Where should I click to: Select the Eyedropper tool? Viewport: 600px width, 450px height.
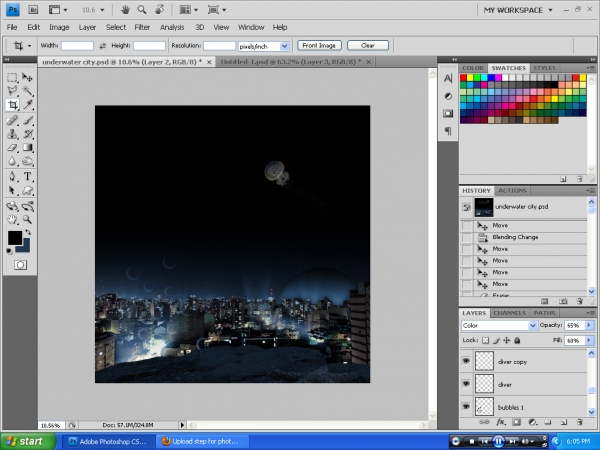27,105
